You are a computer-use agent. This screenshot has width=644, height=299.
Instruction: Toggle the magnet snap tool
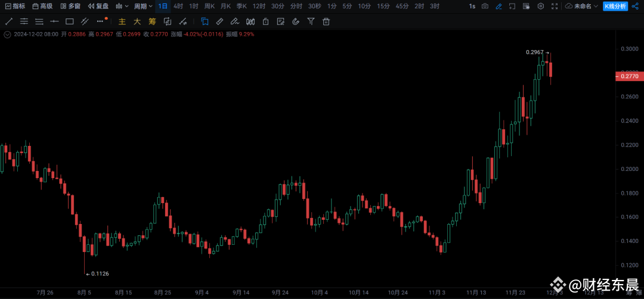tap(295, 21)
